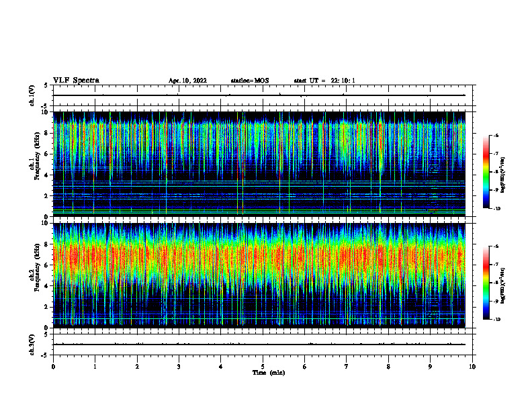The height and width of the screenshot is (411, 532).
Task: Click ch.1 color bar log(PSD) units label
Action: (x=503, y=175)
